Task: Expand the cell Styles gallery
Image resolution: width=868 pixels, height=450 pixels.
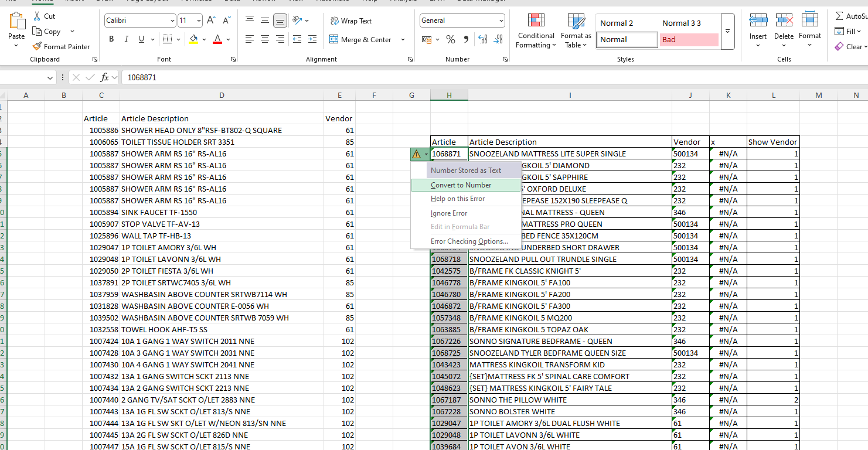Action: pyautogui.click(x=727, y=31)
